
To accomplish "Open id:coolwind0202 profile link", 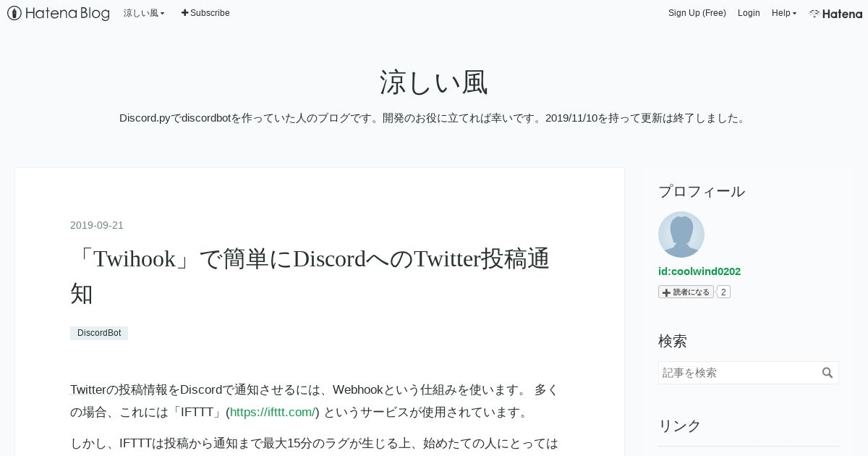I will (x=699, y=271).
